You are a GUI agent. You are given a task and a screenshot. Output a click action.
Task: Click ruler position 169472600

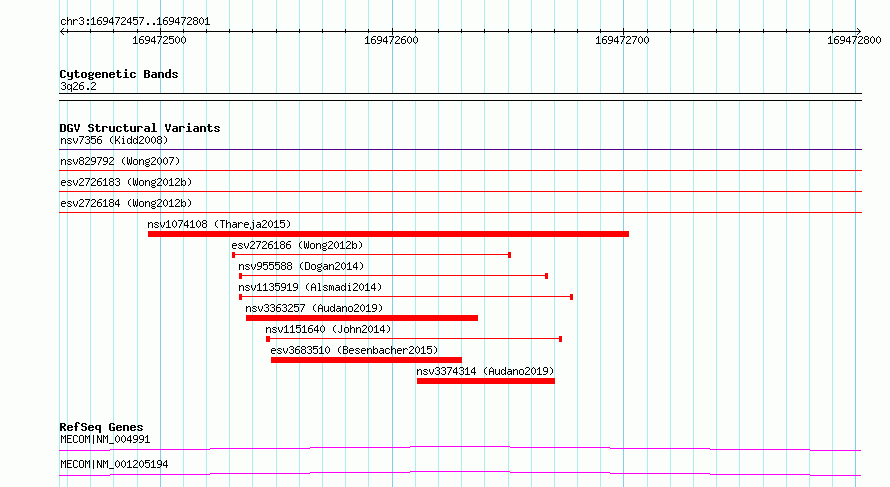[x=391, y=40]
